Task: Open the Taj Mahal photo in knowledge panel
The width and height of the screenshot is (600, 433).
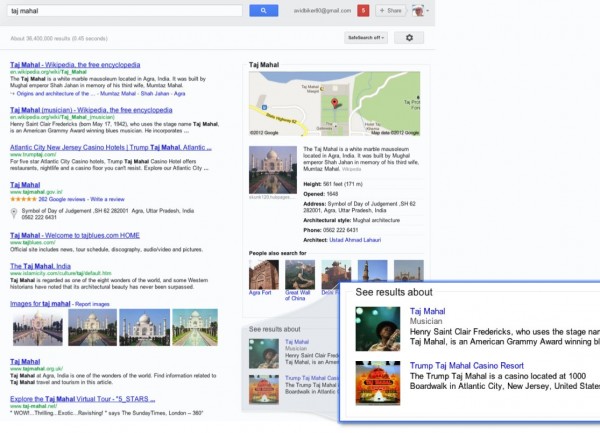Action: (273, 170)
